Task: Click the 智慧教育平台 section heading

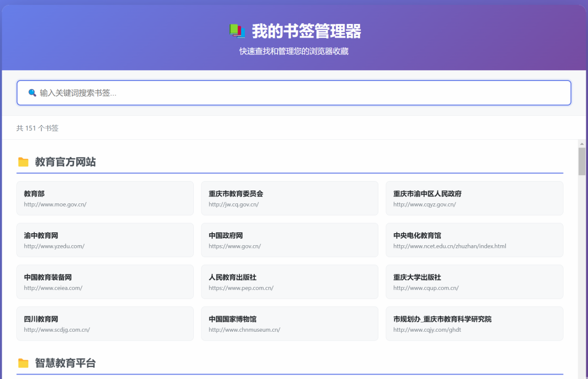Action: [x=65, y=363]
